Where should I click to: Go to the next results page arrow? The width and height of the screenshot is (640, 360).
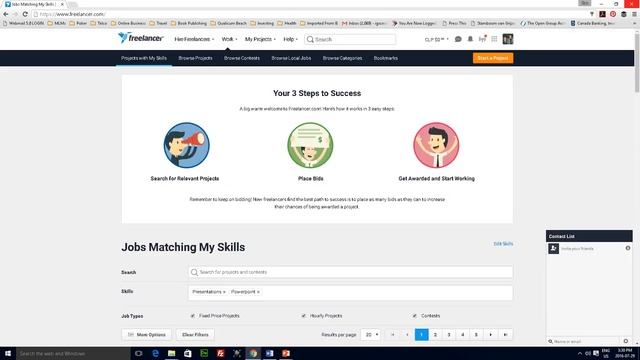coord(491,335)
